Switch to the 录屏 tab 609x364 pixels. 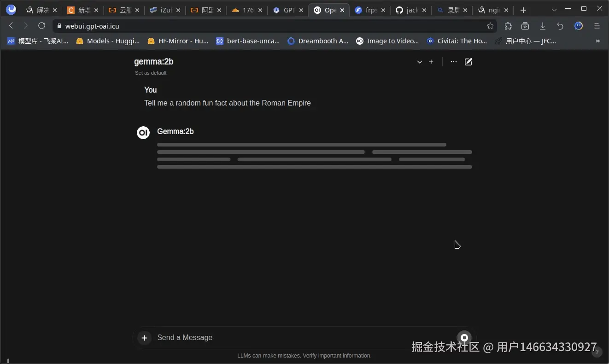[x=453, y=10]
